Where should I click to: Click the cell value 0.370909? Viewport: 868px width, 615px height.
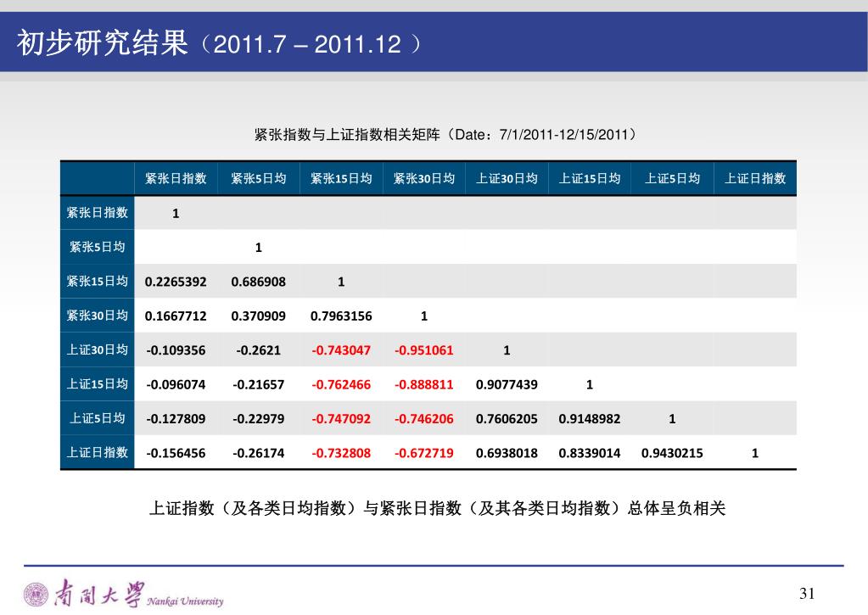(x=259, y=316)
